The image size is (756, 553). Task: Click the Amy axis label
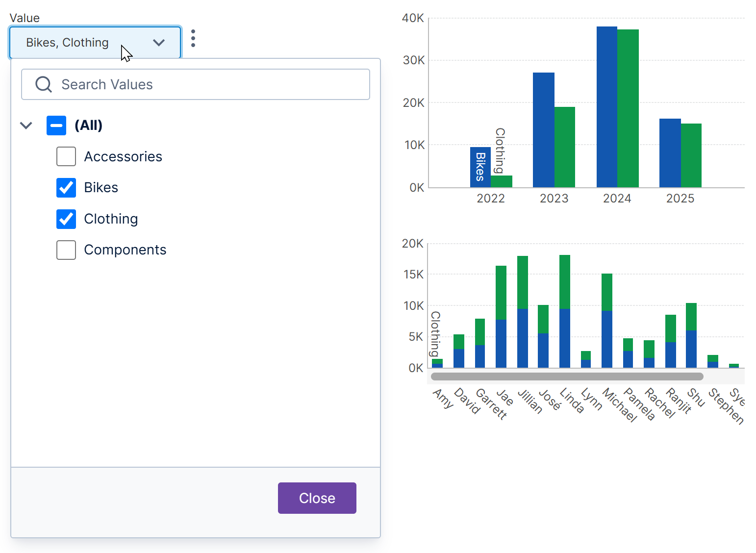[444, 398]
